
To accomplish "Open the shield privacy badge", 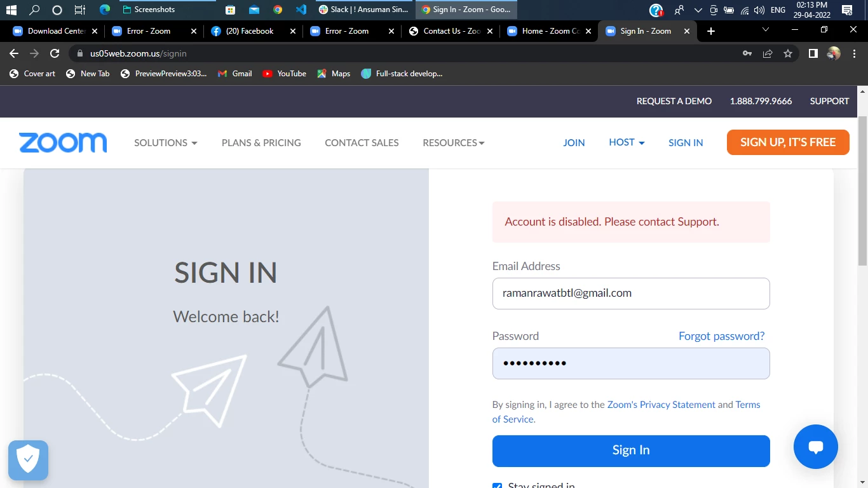I will coord(28,460).
